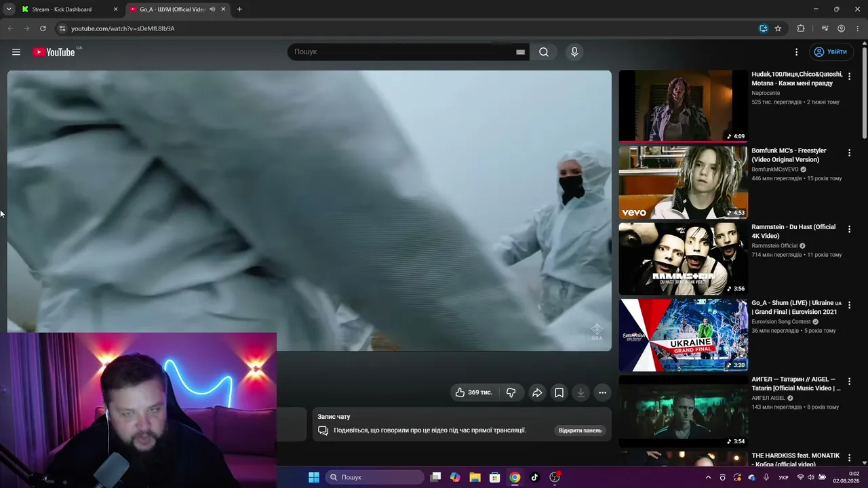The height and width of the screenshot is (488, 868).
Task: Open Microsoft Store from the taskbar
Action: pyautogui.click(x=495, y=477)
